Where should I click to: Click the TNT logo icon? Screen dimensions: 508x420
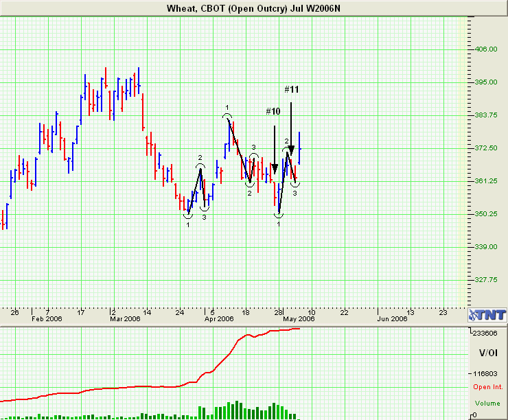pyautogui.click(x=487, y=315)
